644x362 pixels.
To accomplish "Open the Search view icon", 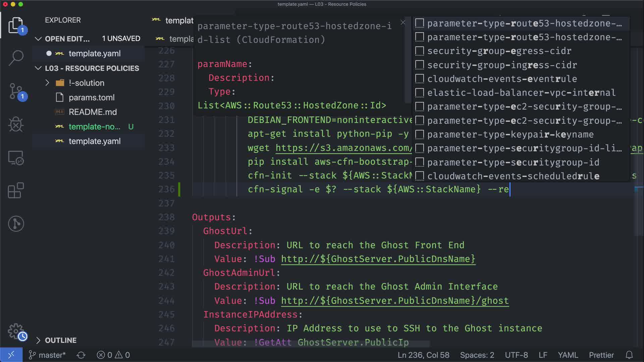I will (15, 58).
